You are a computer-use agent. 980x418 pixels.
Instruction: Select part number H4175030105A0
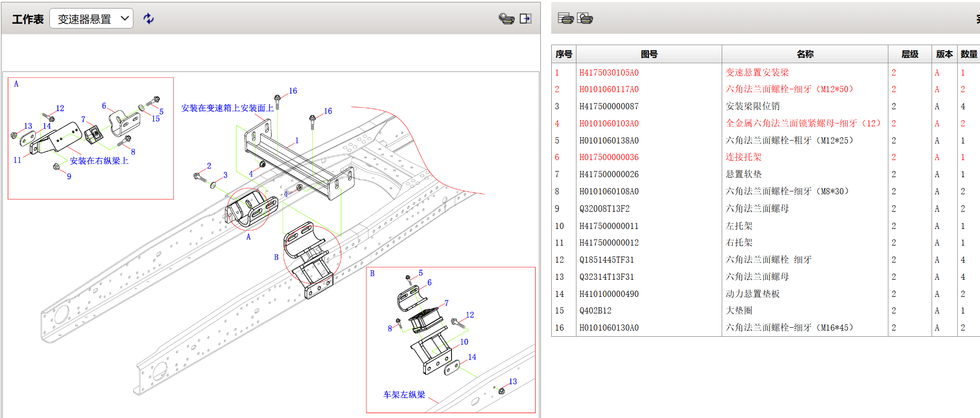(x=609, y=73)
